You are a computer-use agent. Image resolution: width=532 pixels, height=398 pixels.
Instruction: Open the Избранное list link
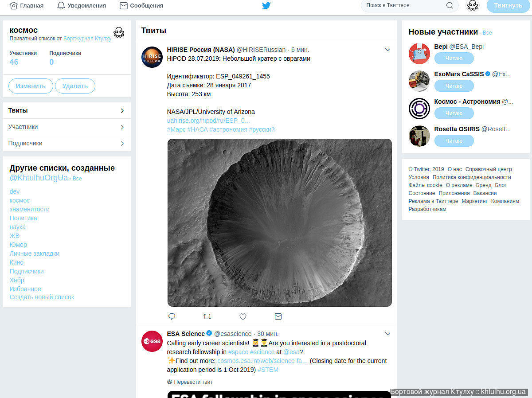coord(25,289)
